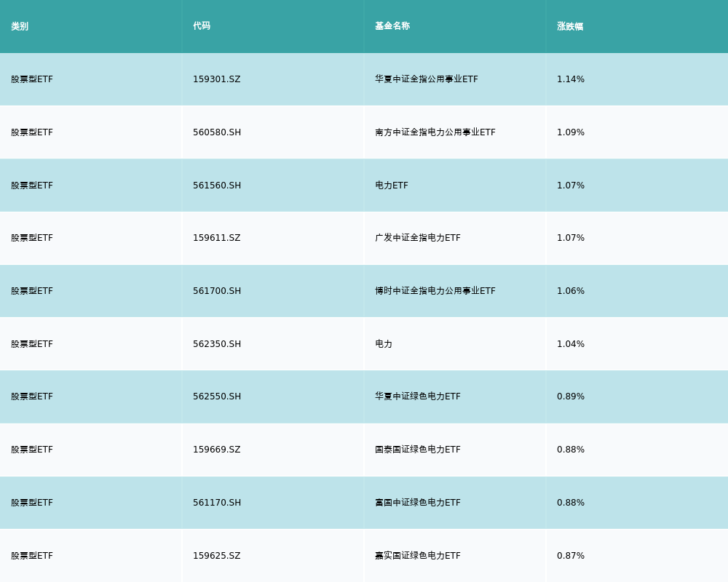Click fund name 华夏中证绿色电力ETF

418,396
